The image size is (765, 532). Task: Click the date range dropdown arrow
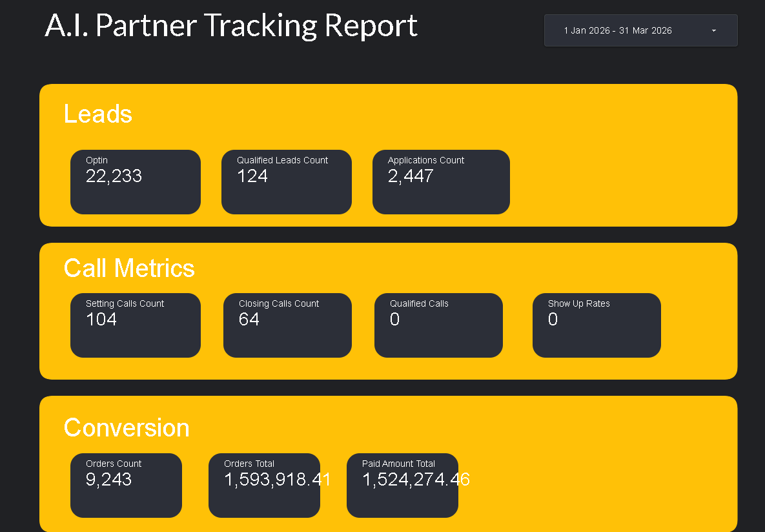pos(713,30)
